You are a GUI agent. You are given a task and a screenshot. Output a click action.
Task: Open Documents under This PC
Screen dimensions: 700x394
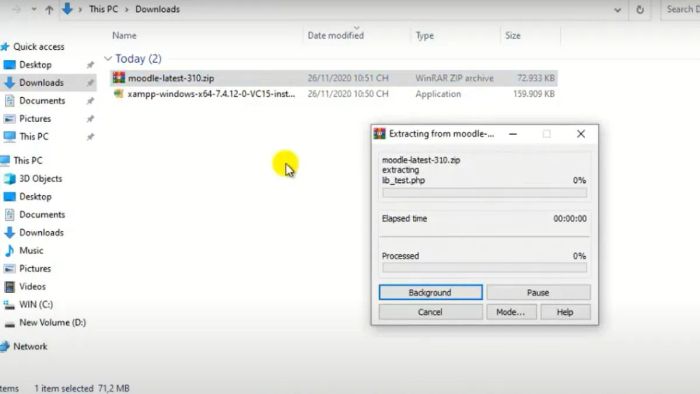42,215
